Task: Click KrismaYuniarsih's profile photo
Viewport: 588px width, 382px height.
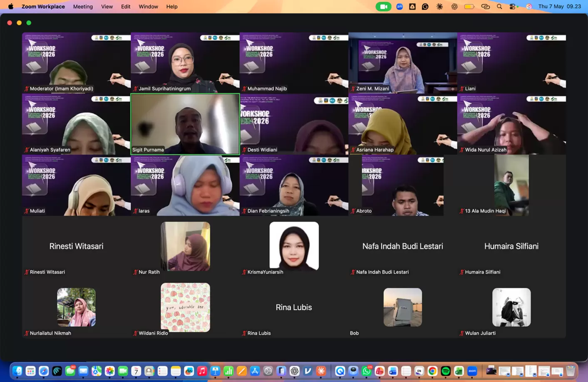Action: (294, 246)
